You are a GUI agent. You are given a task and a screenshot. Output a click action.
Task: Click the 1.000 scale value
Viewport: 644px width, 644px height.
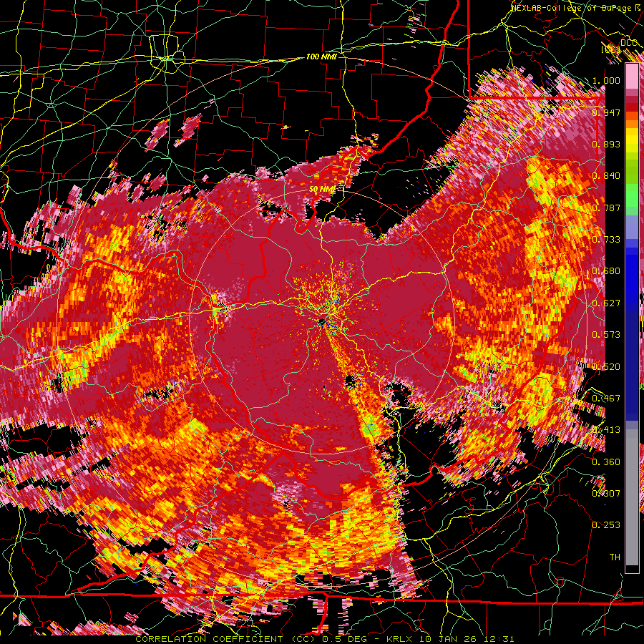pos(606,80)
